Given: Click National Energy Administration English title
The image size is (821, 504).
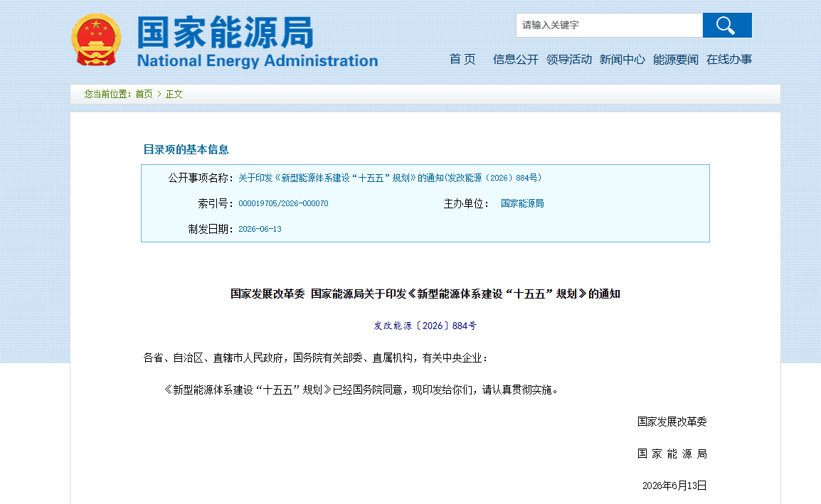Looking at the screenshot, I should (x=258, y=60).
